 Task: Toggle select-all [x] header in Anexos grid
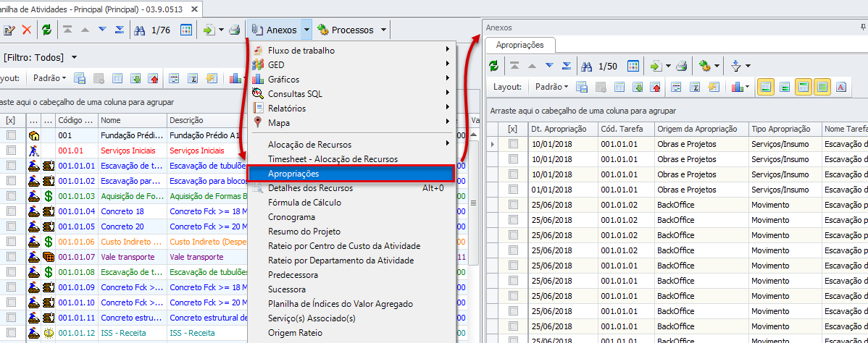coord(512,129)
